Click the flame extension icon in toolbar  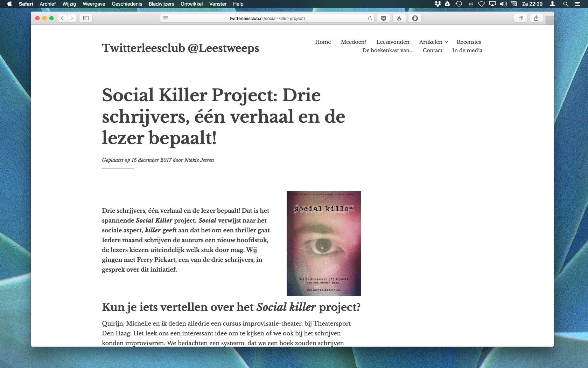point(399,18)
